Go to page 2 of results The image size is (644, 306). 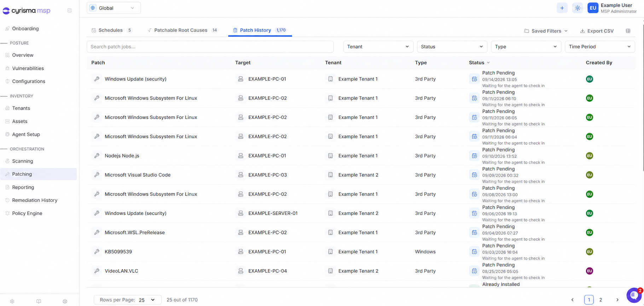601,300
